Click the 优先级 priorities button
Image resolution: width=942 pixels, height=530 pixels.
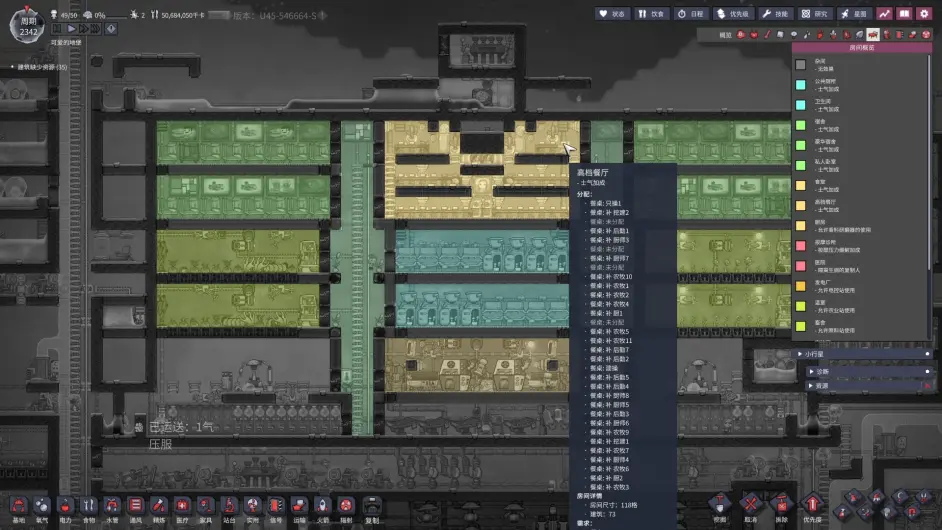click(732, 14)
